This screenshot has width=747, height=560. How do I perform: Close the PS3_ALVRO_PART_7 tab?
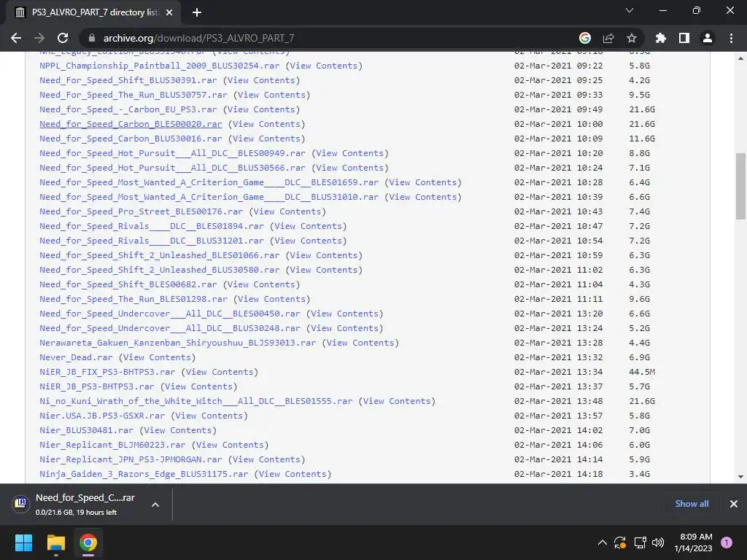[x=169, y=12]
